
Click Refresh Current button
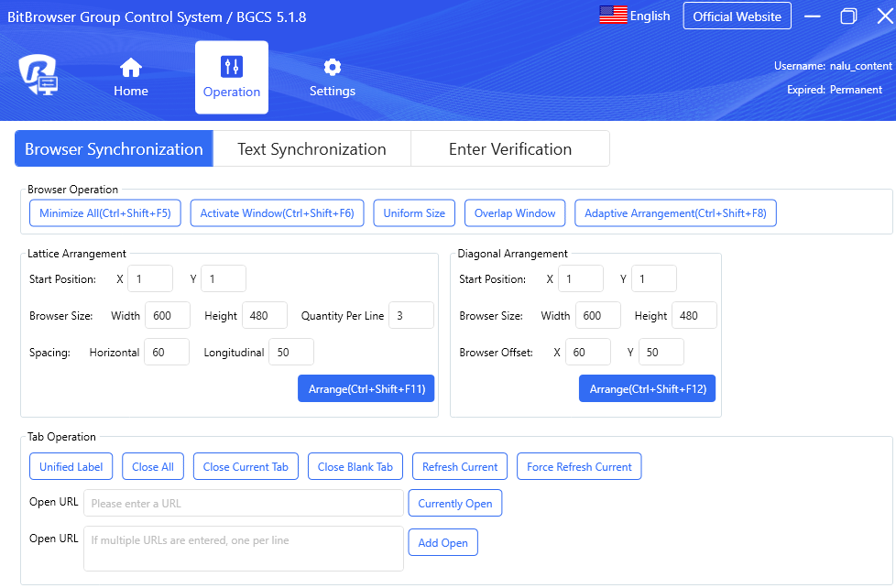(x=460, y=466)
